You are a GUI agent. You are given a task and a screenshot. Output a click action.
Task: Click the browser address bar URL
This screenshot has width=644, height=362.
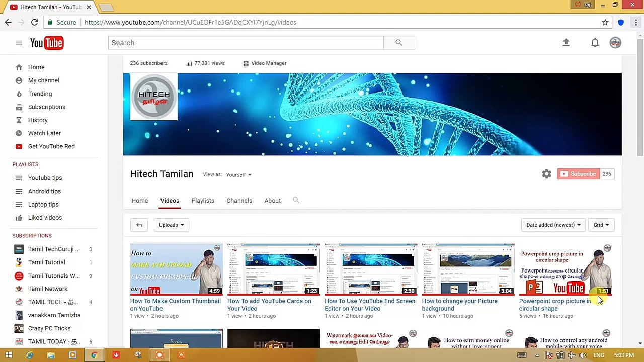point(190,22)
